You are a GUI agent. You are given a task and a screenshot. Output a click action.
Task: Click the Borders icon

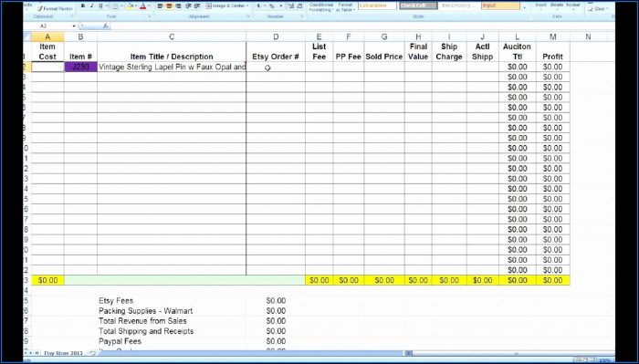tap(115, 6)
